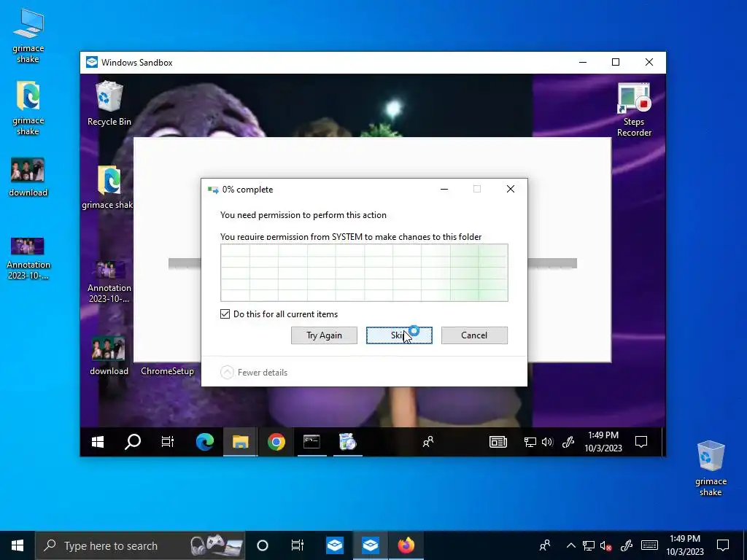The image size is (747, 560).
Task: Switch to Command Prompt in Sandbox taskbar
Action: point(311,442)
